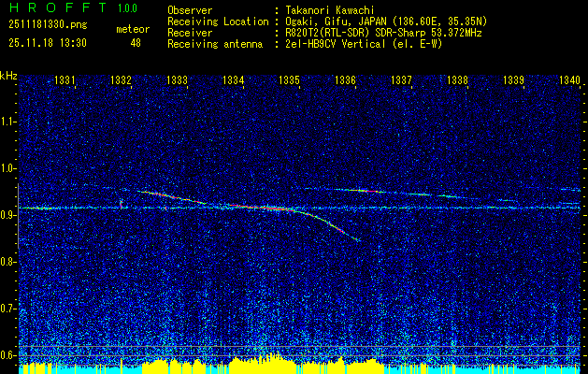Click the 1339 time marker

514,79
